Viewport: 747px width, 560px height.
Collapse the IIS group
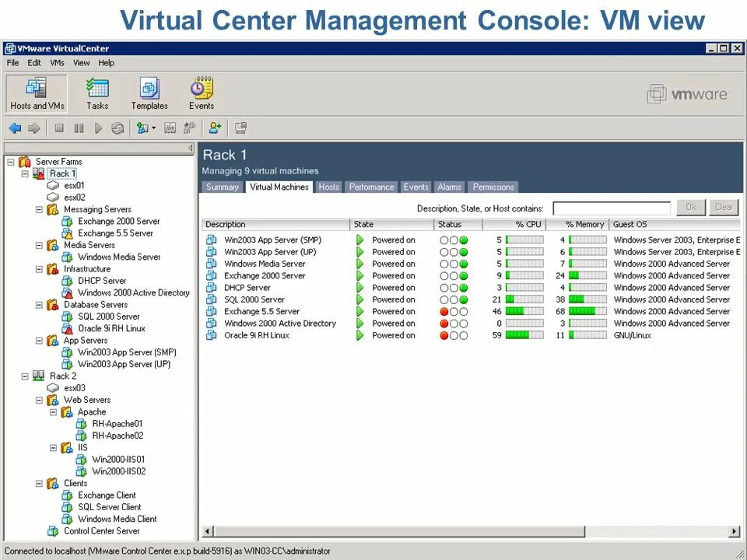coord(54,448)
